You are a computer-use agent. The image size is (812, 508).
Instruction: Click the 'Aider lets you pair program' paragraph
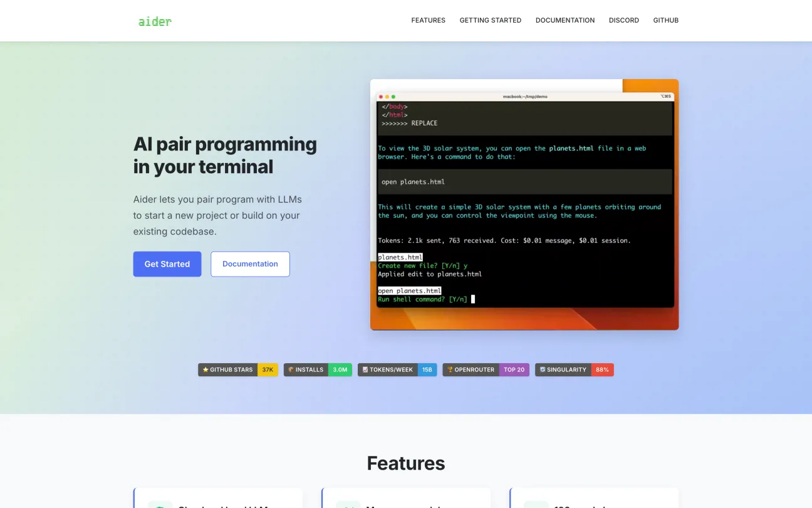pos(217,215)
